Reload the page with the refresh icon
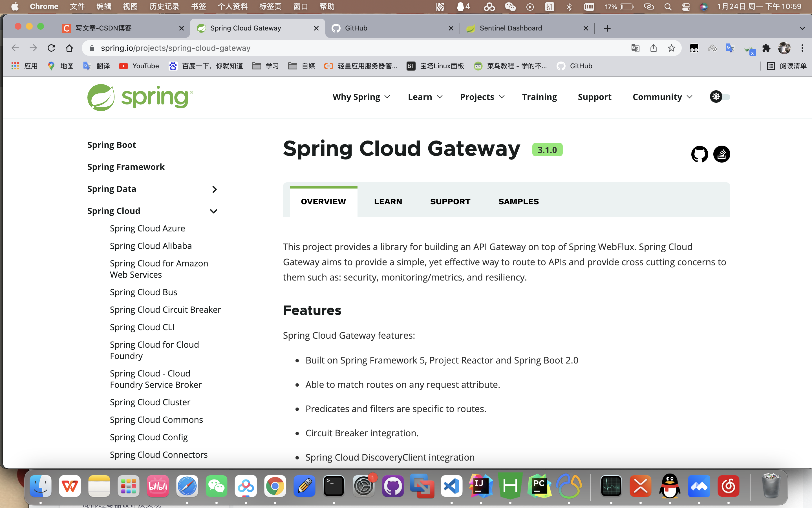812x508 pixels. (51, 48)
